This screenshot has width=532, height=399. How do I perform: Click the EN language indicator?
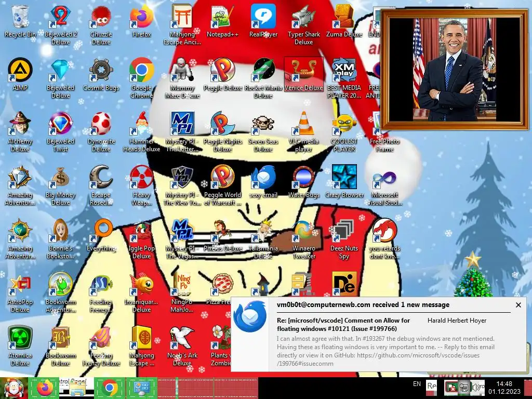tap(417, 384)
